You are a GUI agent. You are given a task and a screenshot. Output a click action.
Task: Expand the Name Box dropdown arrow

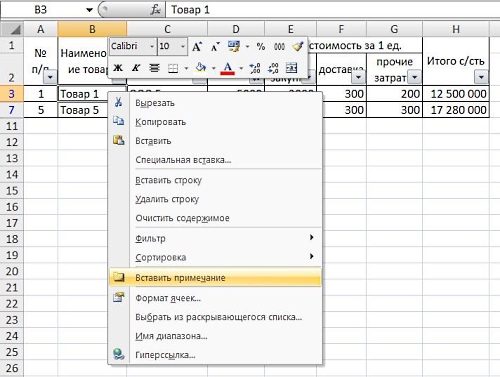coord(89,10)
